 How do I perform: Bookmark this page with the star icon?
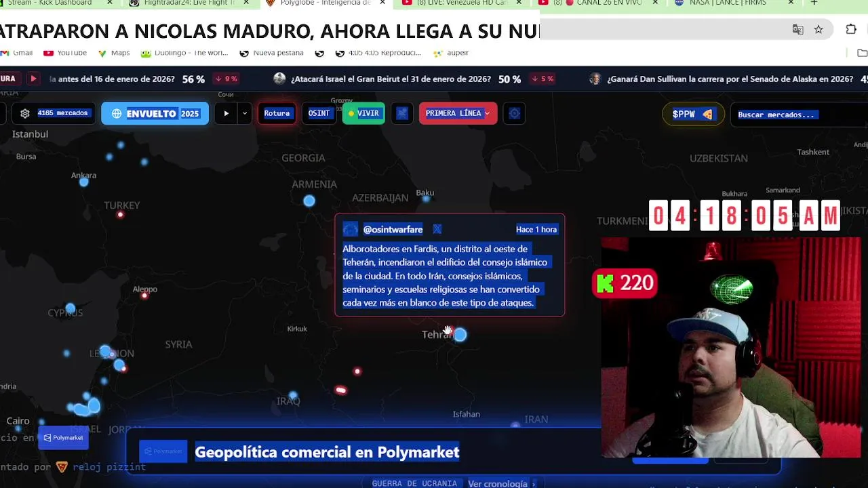818,29
